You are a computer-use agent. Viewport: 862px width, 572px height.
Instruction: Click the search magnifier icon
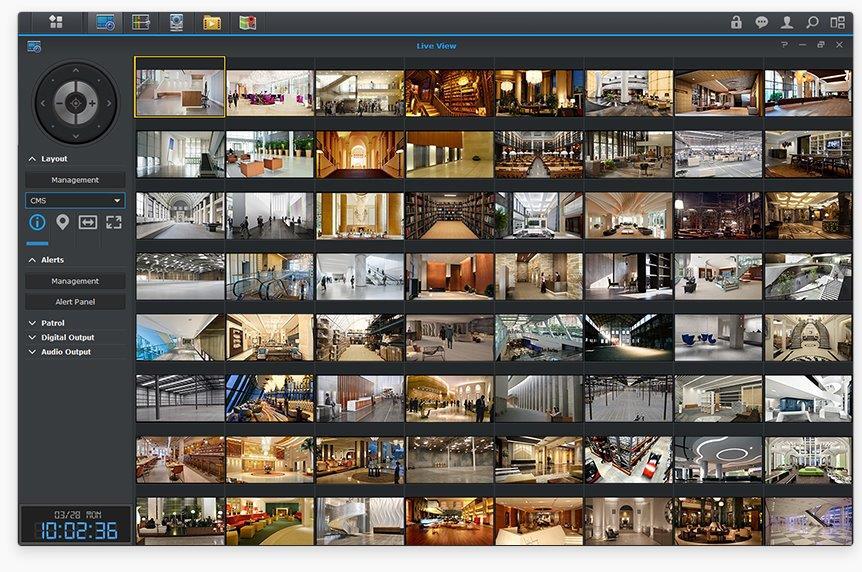pyautogui.click(x=812, y=22)
